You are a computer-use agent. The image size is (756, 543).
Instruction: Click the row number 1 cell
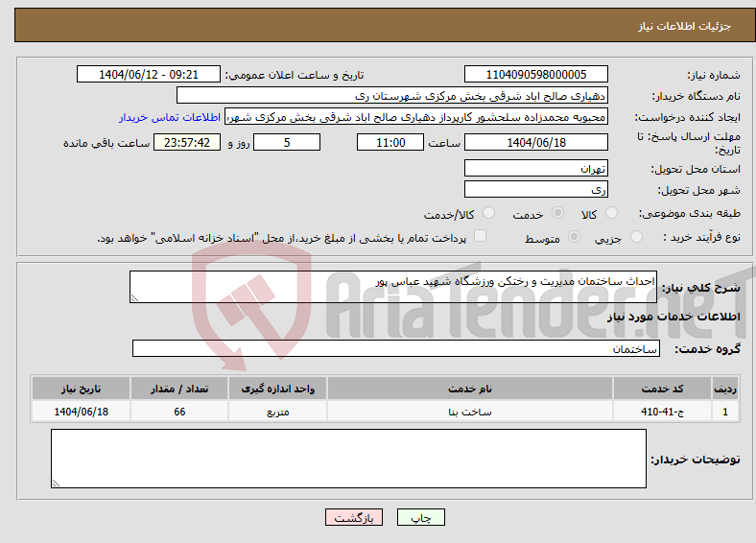(x=725, y=412)
